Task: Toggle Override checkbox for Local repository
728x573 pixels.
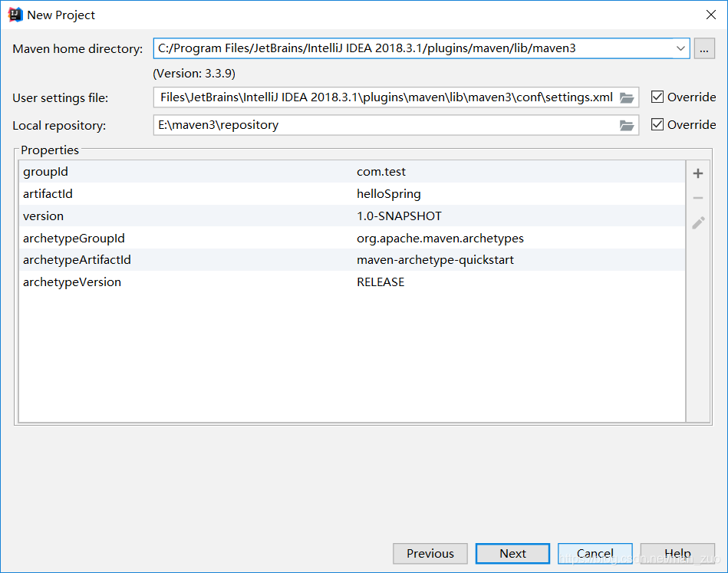Action: coord(657,124)
